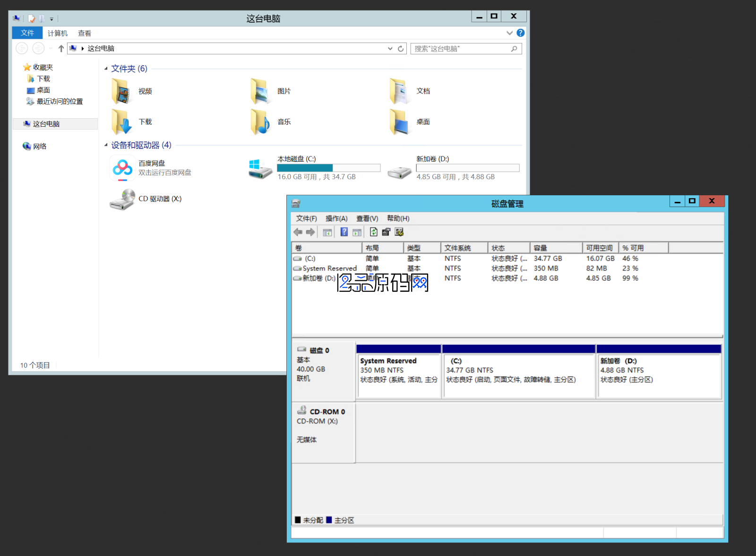Collapse the 设备和驱动器 (4) group
Viewport: 756px width, 556px height.
(x=106, y=145)
